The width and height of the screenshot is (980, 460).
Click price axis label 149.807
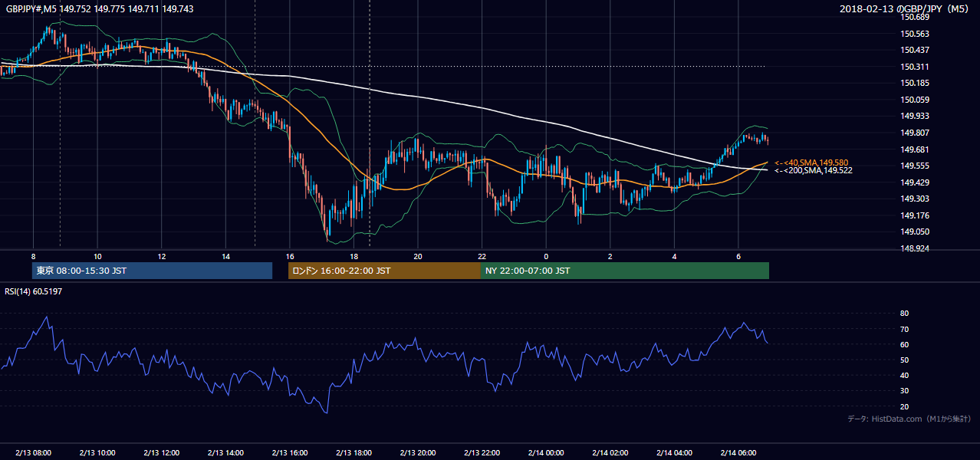pos(916,133)
